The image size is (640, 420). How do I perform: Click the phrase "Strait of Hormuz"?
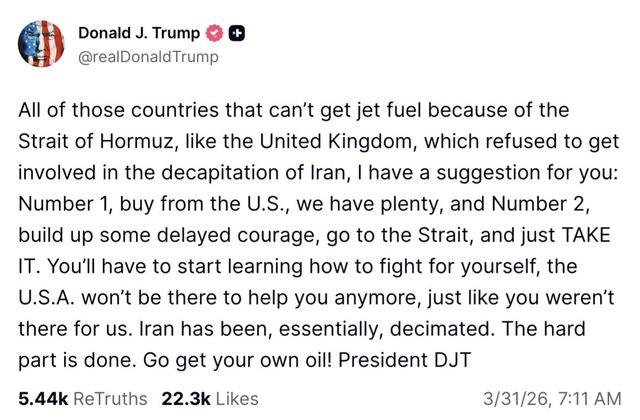(96, 142)
